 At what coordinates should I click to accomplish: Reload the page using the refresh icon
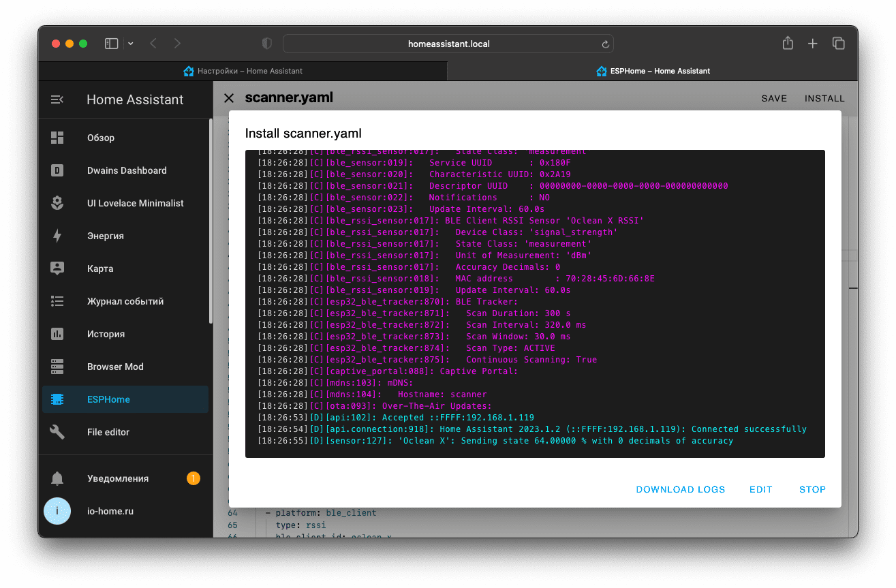point(604,44)
